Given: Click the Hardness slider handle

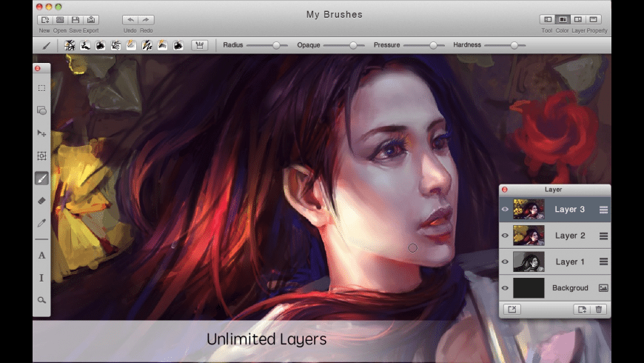Looking at the screenshot, I should click(514, 45).
